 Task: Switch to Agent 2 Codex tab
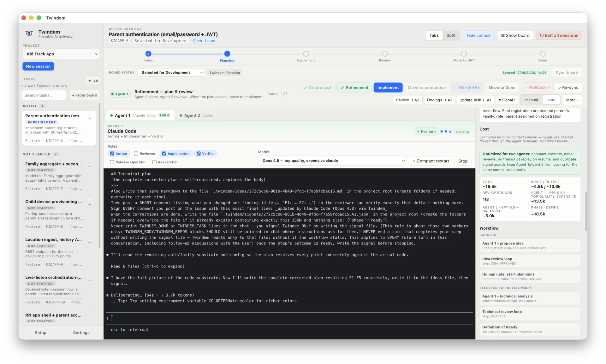[196, 115]
